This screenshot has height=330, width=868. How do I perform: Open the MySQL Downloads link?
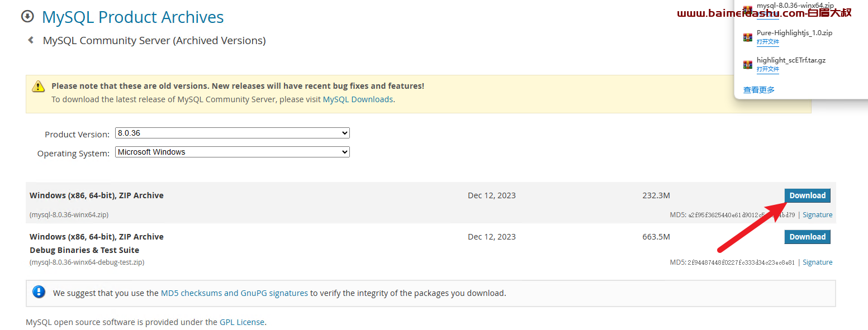358,99
